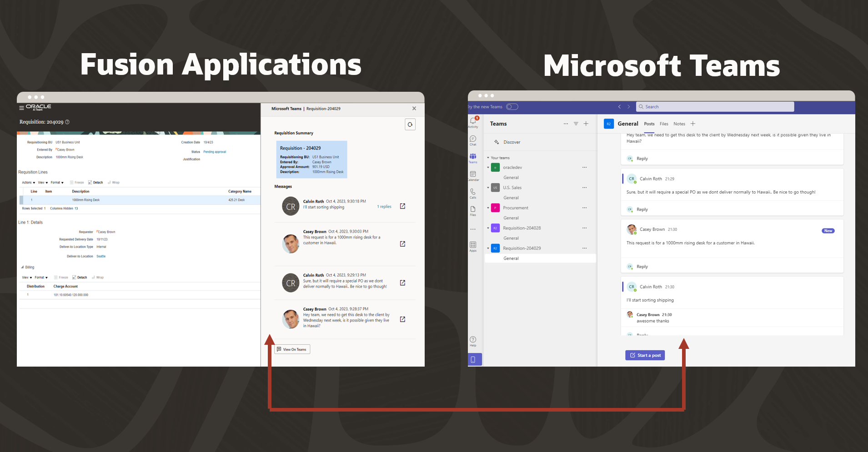The image size is (868, 452).
Task: Click the View On Teams button
Action: pyautogui.click(x=292, y=349)
